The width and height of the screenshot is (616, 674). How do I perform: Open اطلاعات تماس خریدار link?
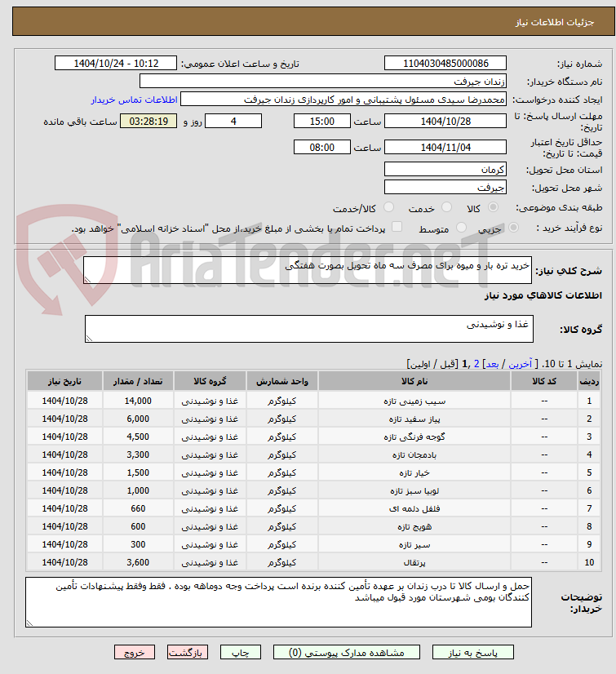pyautogui.click(x=134, y=100)
